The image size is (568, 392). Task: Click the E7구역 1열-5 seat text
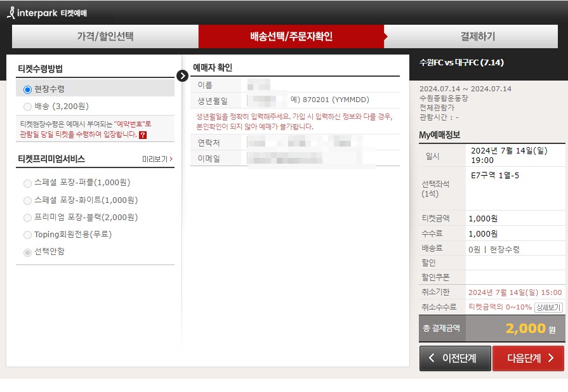pyautogui.click(x=495, y=176)
